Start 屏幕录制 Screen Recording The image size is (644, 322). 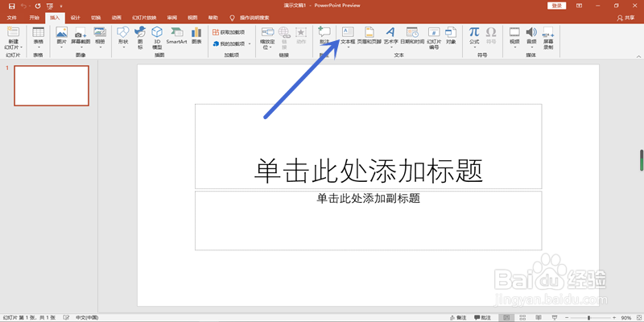pyautogui.click(x=548, y=38)
